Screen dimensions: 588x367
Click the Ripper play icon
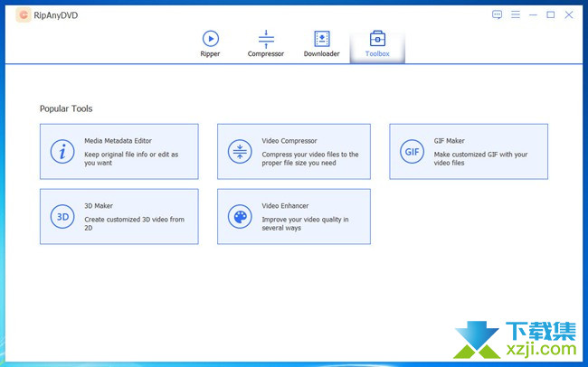(211, 39)
